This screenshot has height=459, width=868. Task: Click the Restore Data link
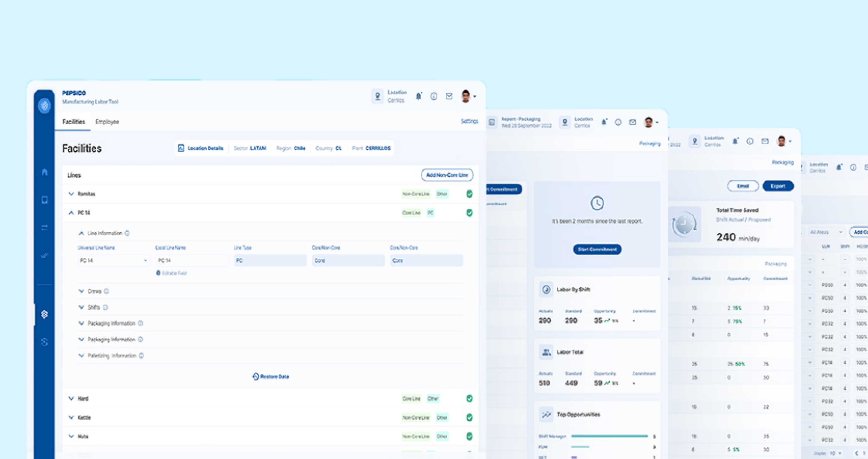(x=271, y=376)
